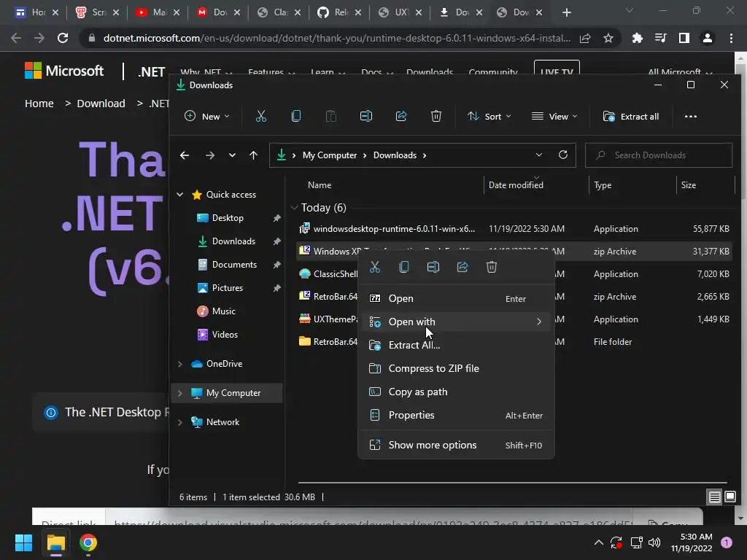Open Chrome extensions puzzle icon

point(637,38)
